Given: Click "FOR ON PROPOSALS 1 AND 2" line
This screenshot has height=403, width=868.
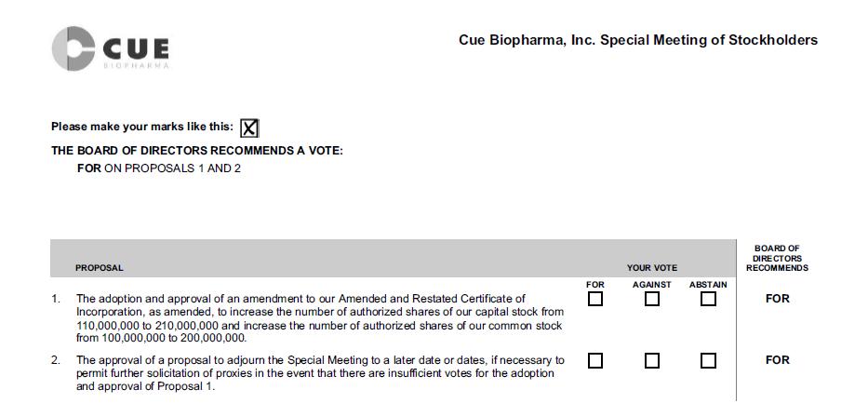Looking at the screenshot, I should [x=159, y=168].
